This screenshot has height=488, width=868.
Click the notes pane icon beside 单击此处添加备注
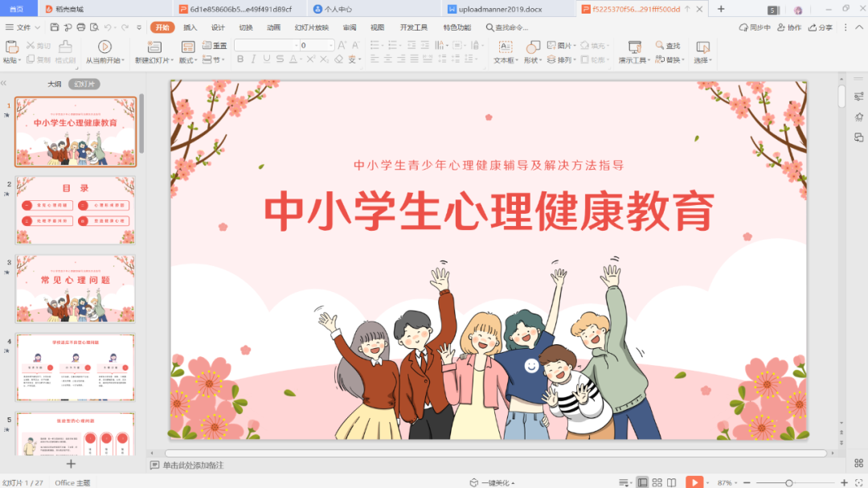tap(155, 465)
